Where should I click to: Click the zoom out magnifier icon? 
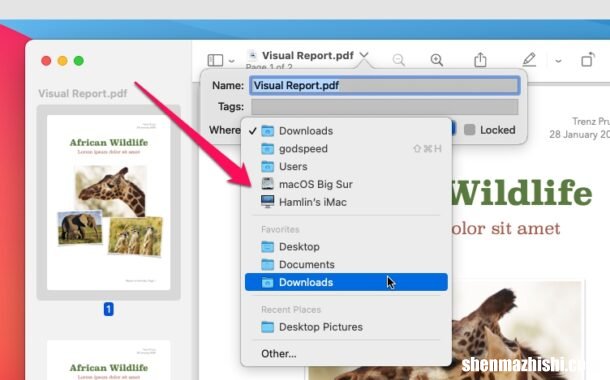(398, 60)
